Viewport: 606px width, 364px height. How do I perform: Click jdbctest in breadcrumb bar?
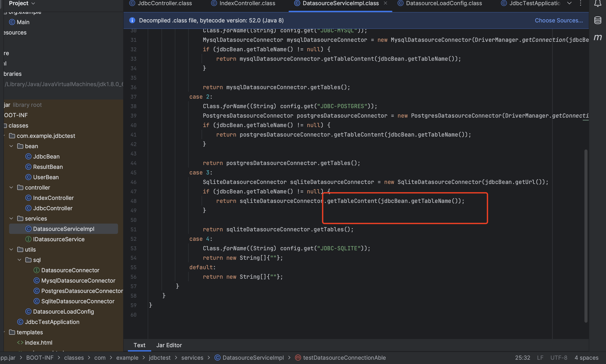point(160,358)
